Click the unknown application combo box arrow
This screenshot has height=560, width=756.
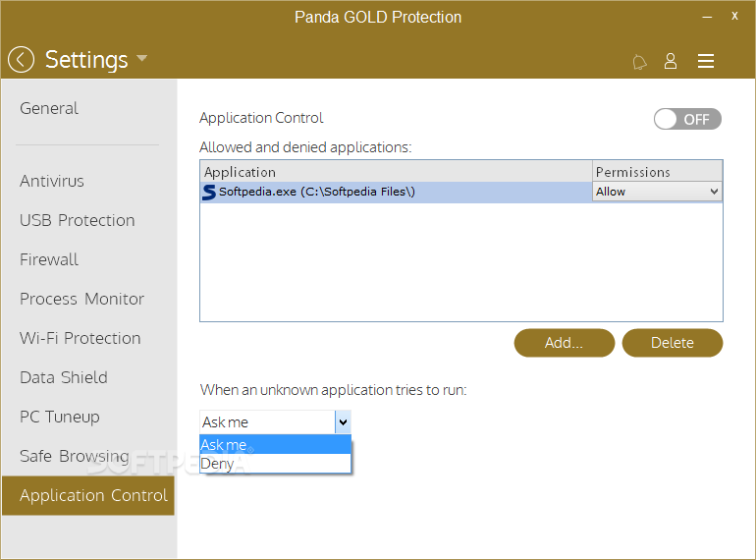343,422
